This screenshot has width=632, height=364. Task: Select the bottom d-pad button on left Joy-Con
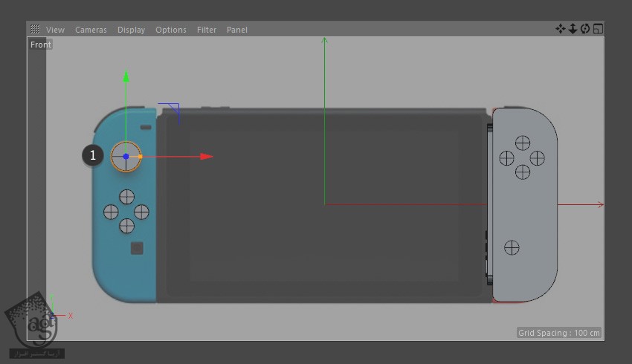tap(127, 226)
